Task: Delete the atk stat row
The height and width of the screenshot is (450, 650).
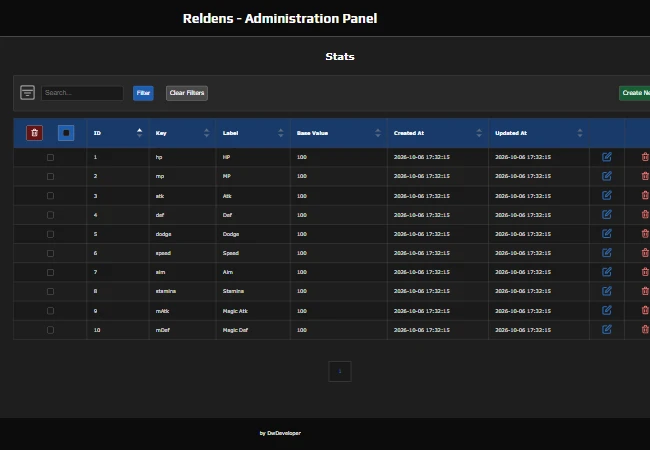Action: click(x=645, y=195)
